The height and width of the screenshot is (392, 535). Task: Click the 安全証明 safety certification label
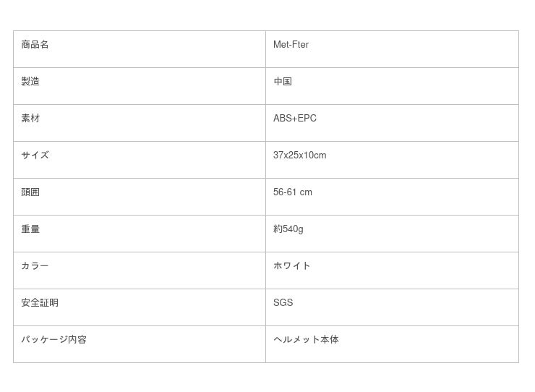click(40, 303)
